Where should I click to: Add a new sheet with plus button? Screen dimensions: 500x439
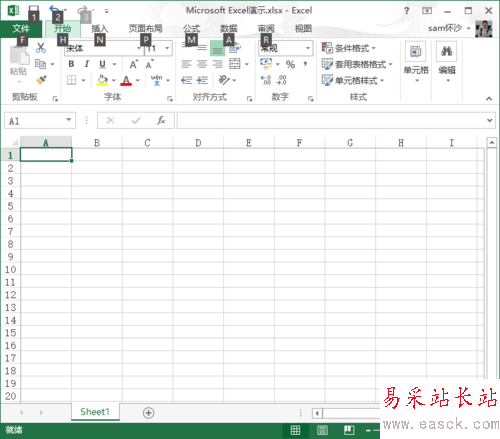148,413
